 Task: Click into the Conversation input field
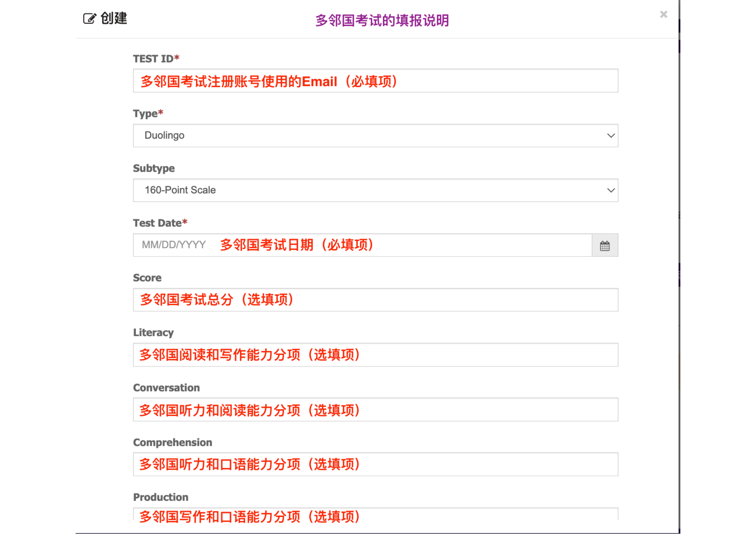(375, 410)
